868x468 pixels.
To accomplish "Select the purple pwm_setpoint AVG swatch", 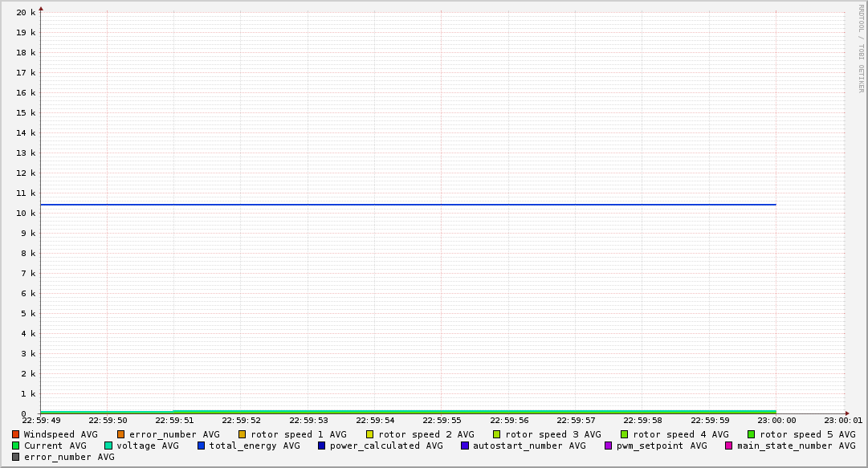I will pyautogui.click(x=608, y=446).
